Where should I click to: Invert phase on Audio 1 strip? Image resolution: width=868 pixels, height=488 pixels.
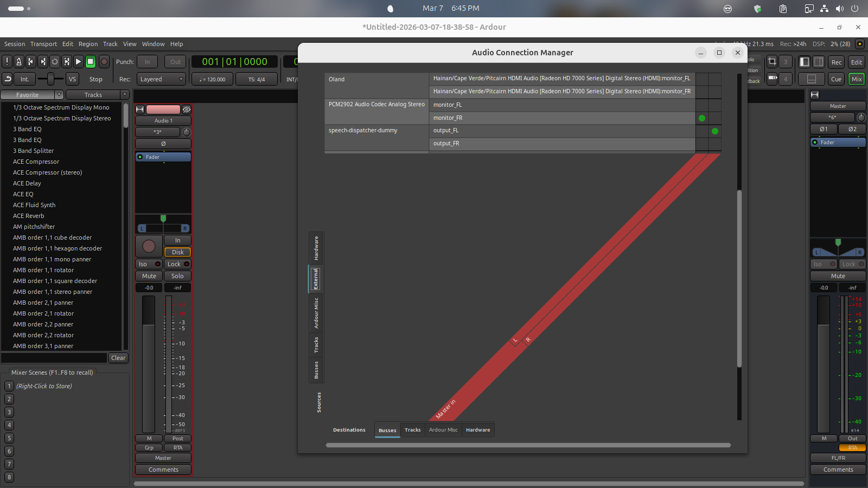pos(163,144)
